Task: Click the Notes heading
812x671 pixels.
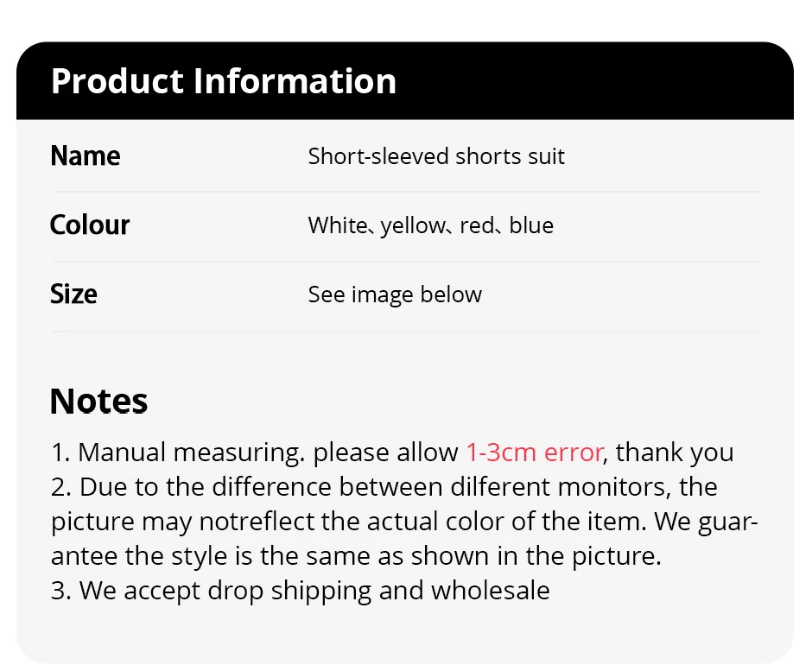Action: [x=98, y=402]
